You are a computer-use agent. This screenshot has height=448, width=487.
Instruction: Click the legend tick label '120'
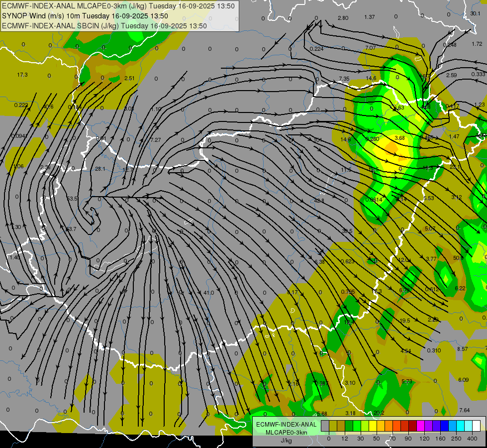click(424, 439)
